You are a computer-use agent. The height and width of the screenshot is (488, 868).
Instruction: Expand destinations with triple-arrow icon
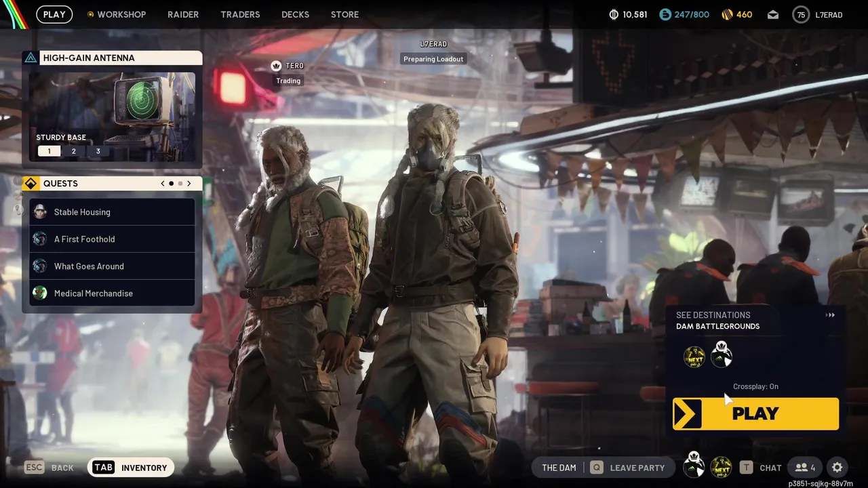tap(830, 315)
